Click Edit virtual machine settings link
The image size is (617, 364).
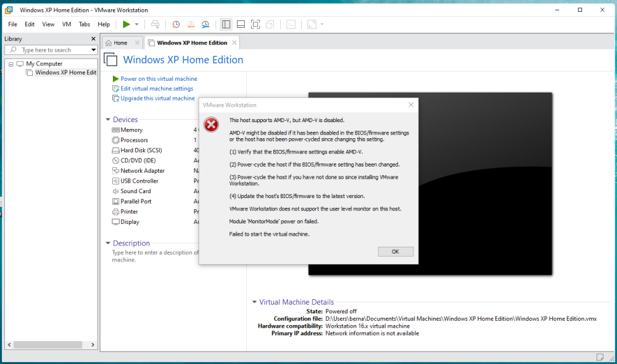(157, 89)
